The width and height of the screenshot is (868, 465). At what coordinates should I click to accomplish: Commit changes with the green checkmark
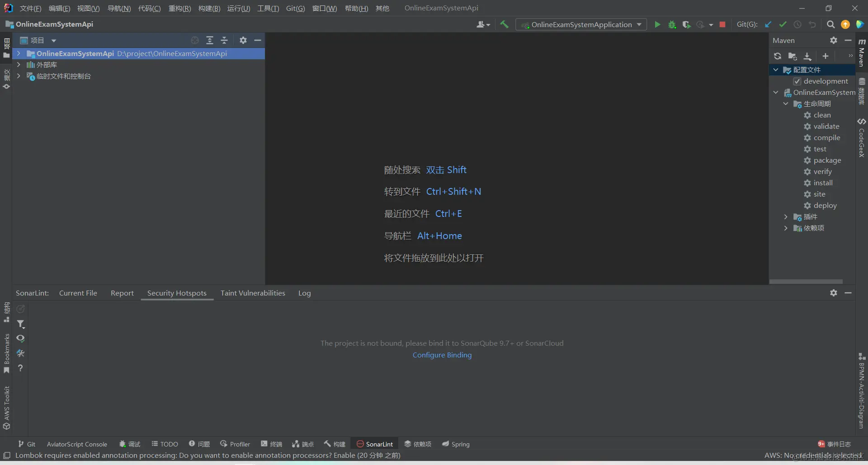point(783,24)
